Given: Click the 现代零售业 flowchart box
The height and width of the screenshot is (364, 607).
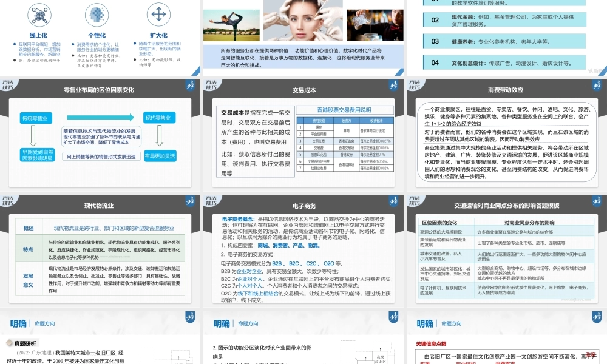Looking at the screenshot, I should [x=159, y=118].
